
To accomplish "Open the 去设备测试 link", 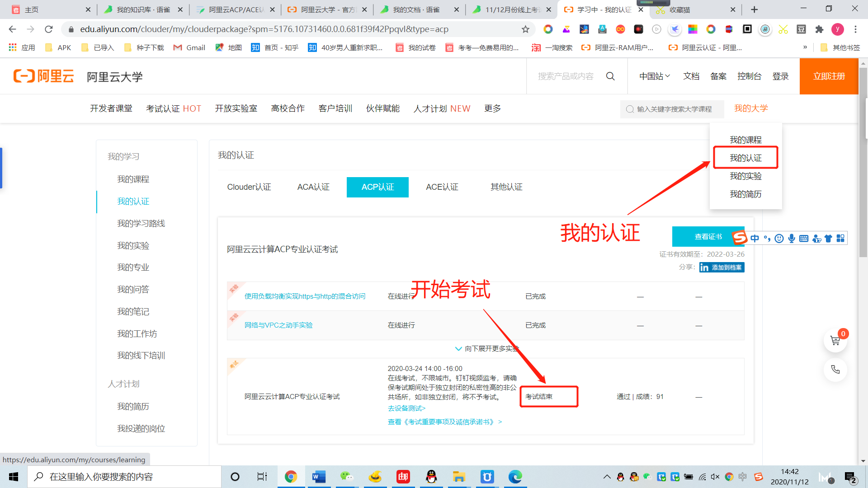I will pos(406,408).
